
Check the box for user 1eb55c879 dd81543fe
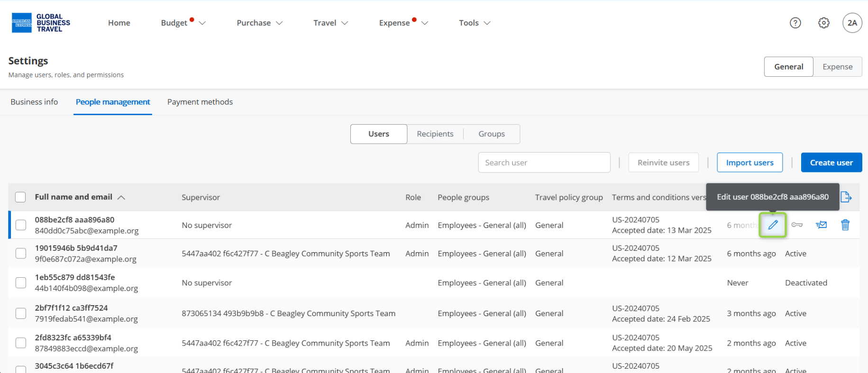click(x=21, y=283)
